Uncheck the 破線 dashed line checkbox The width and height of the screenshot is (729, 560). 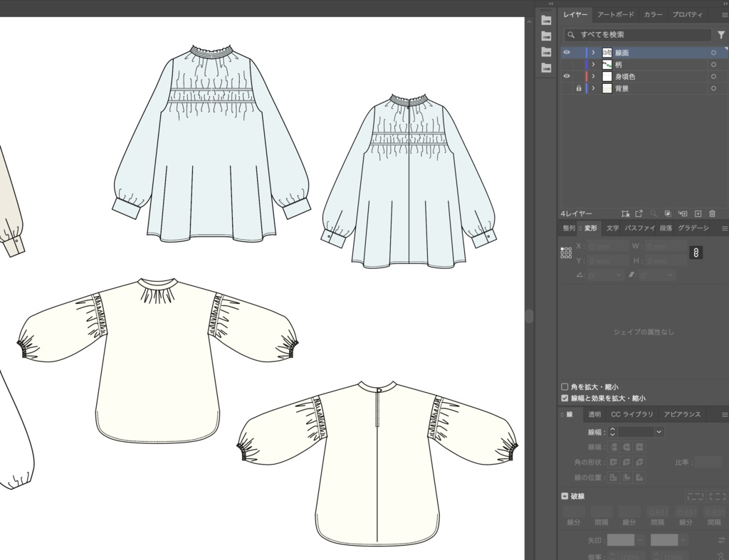click(564, 496)
